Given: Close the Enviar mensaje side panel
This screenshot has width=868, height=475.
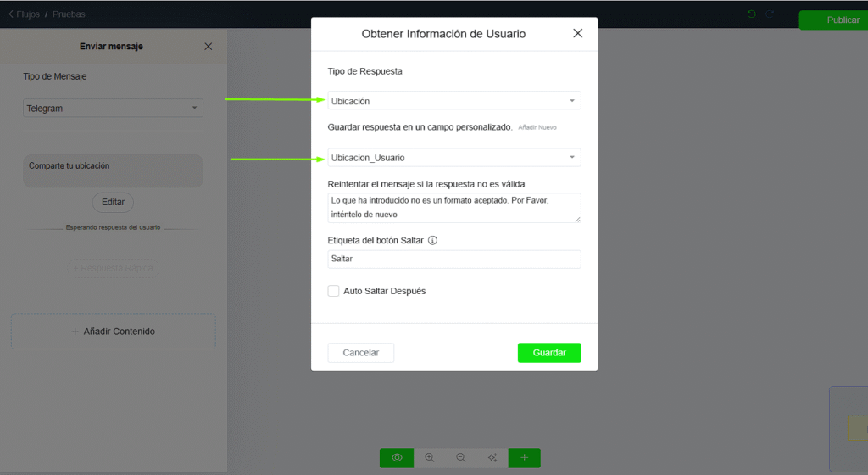Looking at the screenshot, I should point(209,47).
